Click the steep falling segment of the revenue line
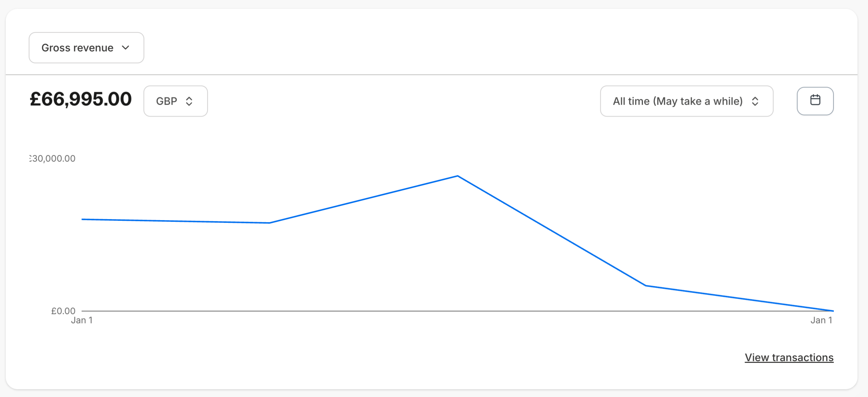This screenshot has width=868, height=397. point(552,231)
